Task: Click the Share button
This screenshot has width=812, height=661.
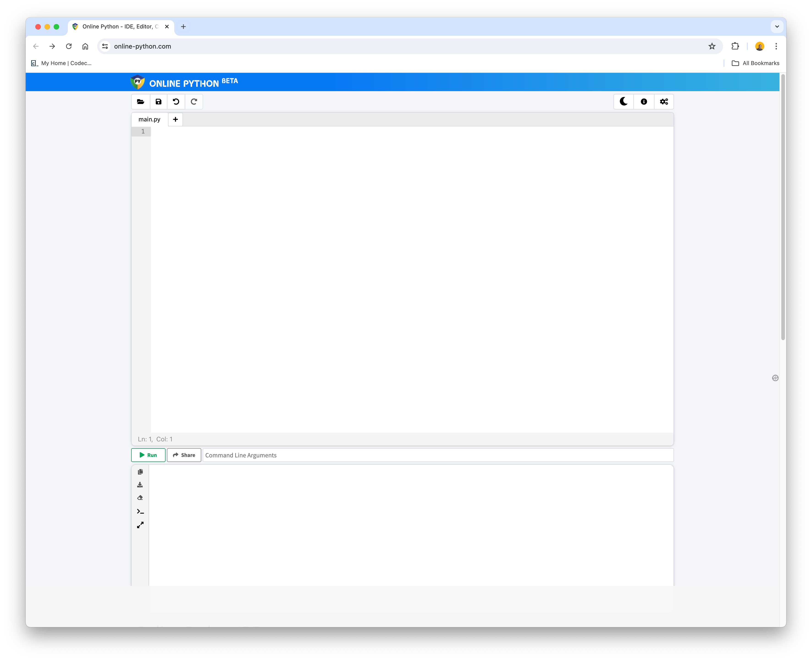Action: click(x=184, y=455)
